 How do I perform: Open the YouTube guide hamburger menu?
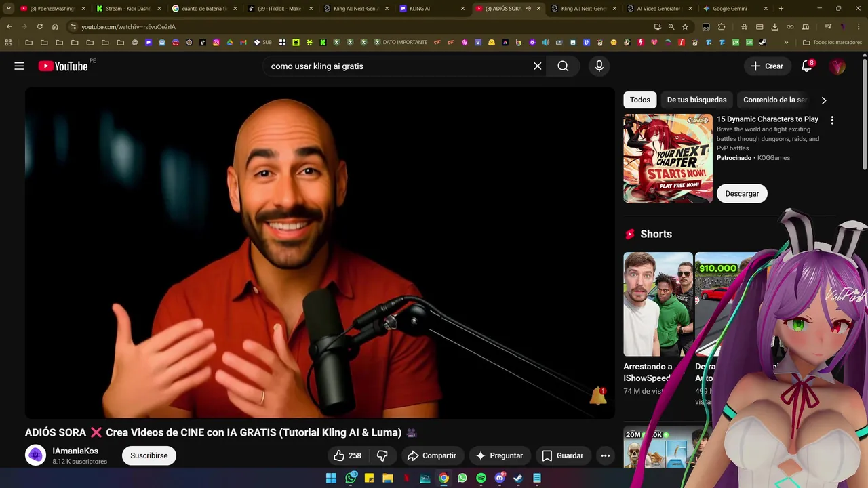click(x=19, y=66)
